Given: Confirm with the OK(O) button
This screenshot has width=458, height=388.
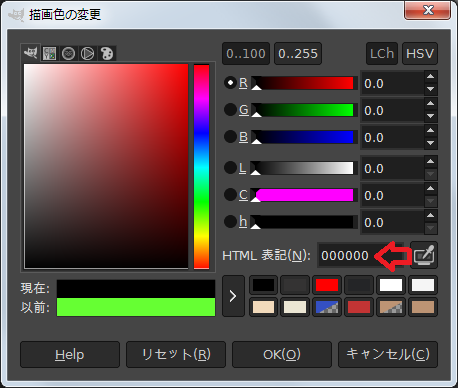Looking at the screenshot, I should tap(282, 354).
